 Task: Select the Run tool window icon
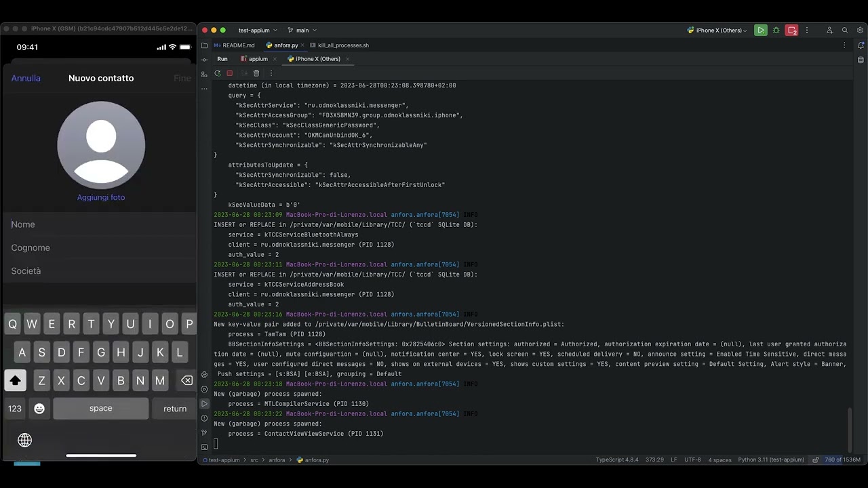[204, 403]
